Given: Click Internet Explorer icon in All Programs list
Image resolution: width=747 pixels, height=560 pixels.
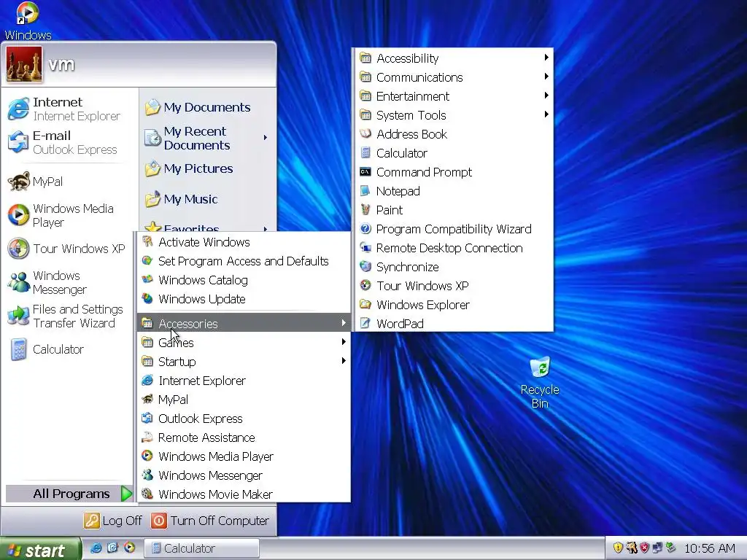Looking at the screenshot, I should click(x=147, y=381).
